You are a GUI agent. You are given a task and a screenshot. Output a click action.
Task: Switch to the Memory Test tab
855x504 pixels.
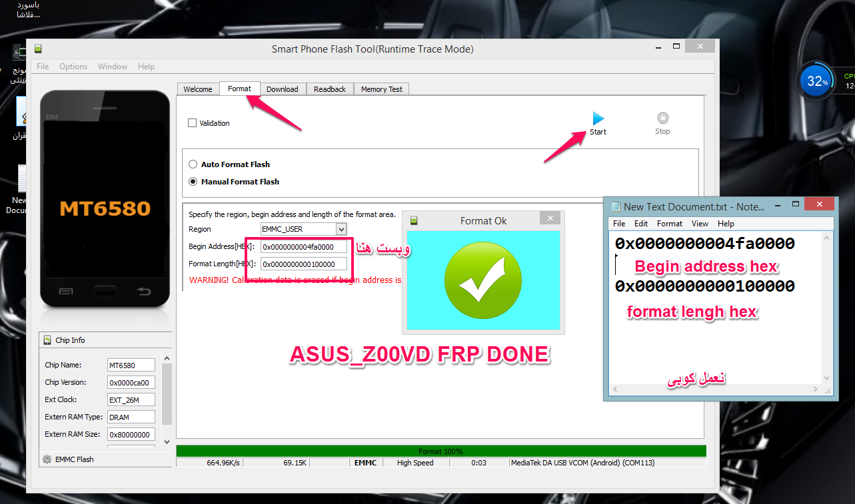pyautogui.click(x=382, y=89)
